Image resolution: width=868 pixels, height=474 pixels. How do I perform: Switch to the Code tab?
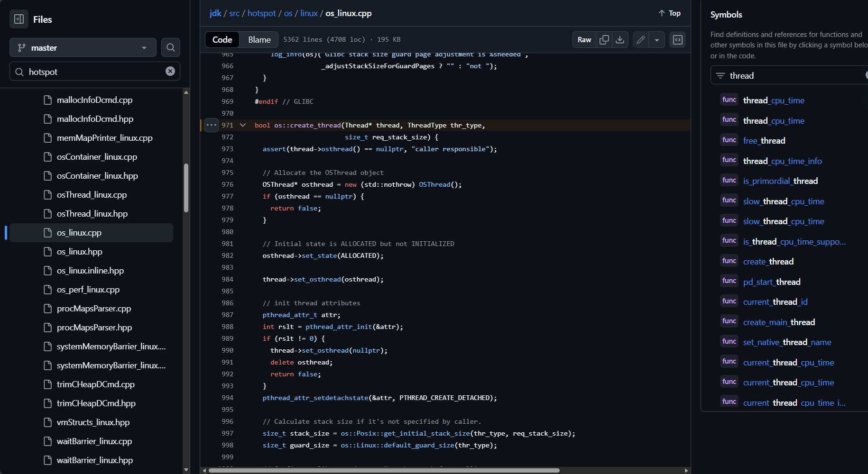(x=222, y=40)
